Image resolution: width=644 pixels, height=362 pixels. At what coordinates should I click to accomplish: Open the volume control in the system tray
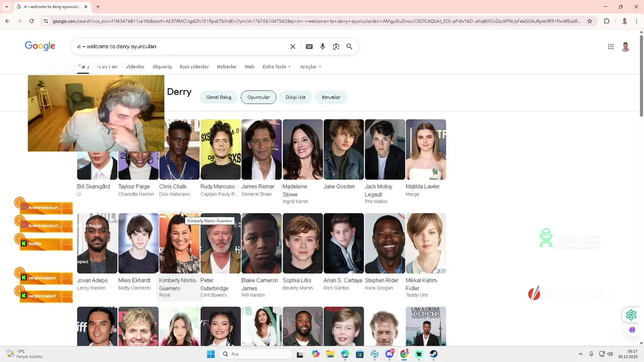pos(610,354)
